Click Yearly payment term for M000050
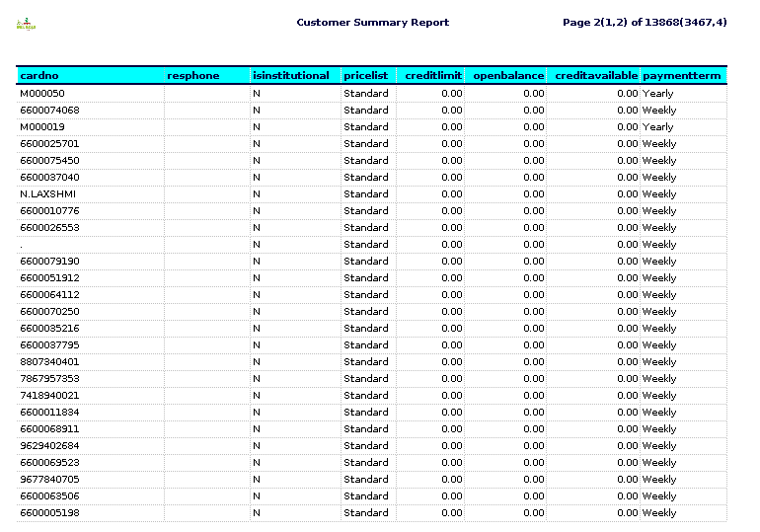Viewport: 760px width, 532px height. tap(657, 94)
